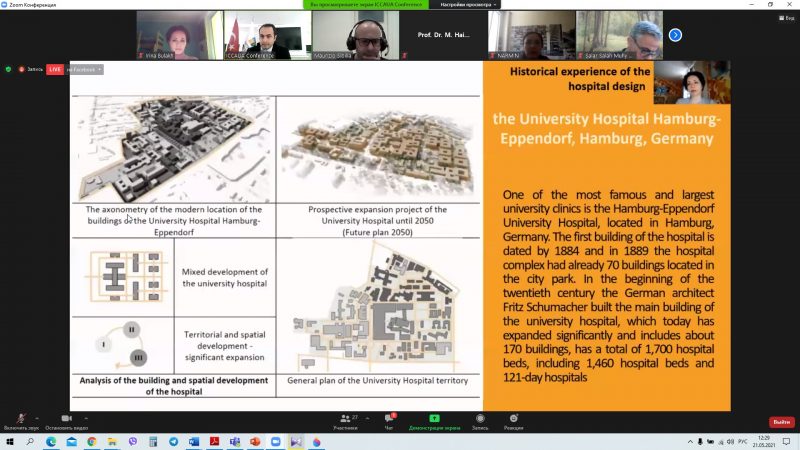Viewport: 800px width, 450px height.
Task: Show next video thumbnails with blue arrow
Action: [675, 35]
